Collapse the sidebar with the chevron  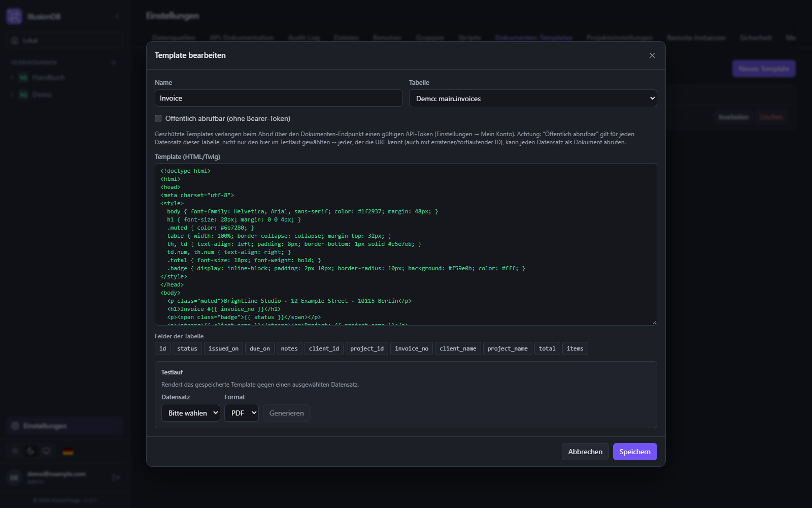[x=117, y=16]
